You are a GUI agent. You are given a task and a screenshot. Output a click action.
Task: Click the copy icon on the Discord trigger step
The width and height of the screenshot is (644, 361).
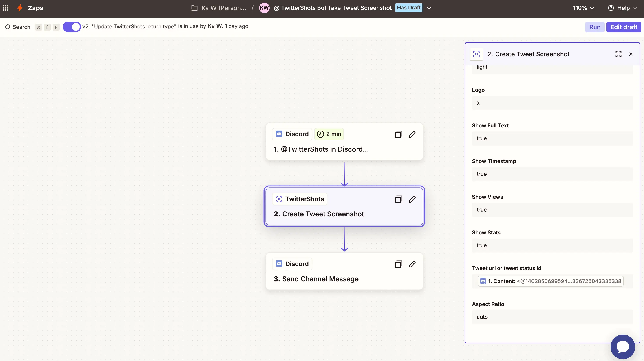(398, 134)
